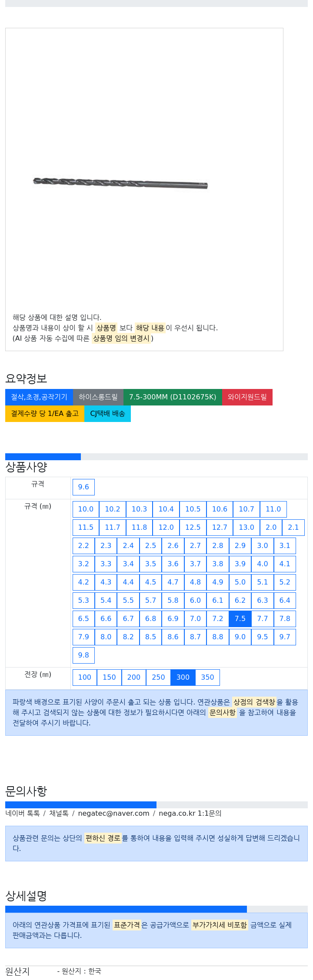Choose the highlighted 300 mm length
313x980 pixels.
(183, 678)
